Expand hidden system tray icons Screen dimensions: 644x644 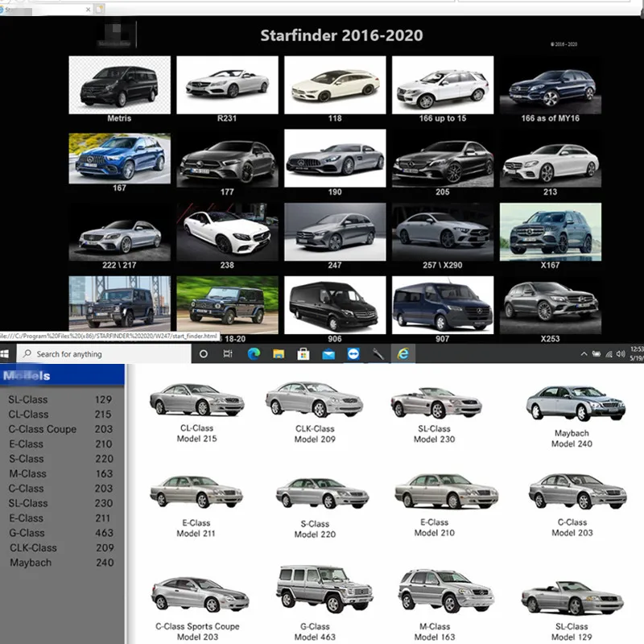point(584,353)
